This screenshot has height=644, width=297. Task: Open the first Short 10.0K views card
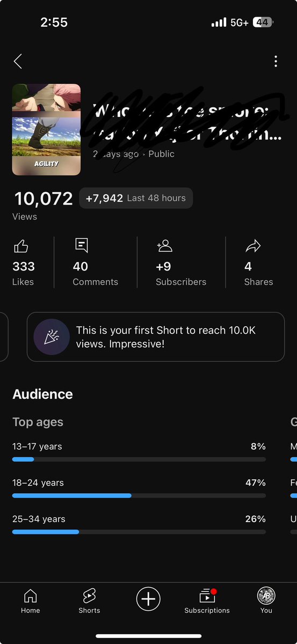tap(156, 337)
